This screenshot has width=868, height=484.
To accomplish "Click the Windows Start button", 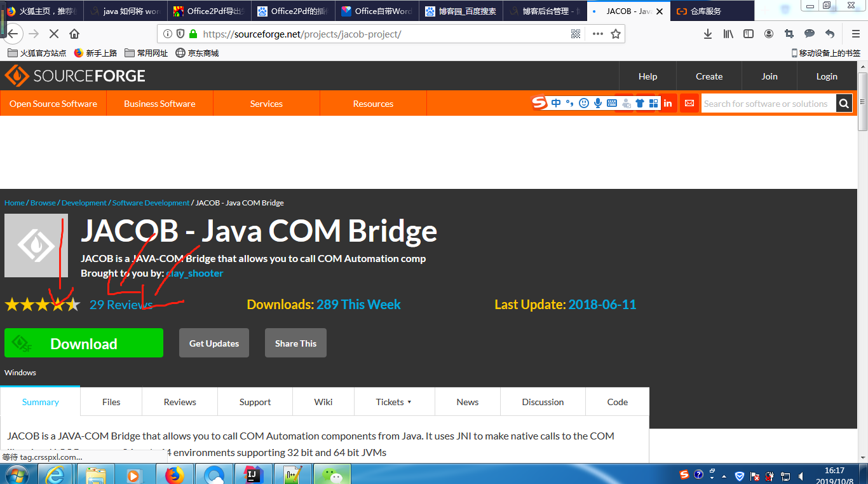I will pos(17,474).
